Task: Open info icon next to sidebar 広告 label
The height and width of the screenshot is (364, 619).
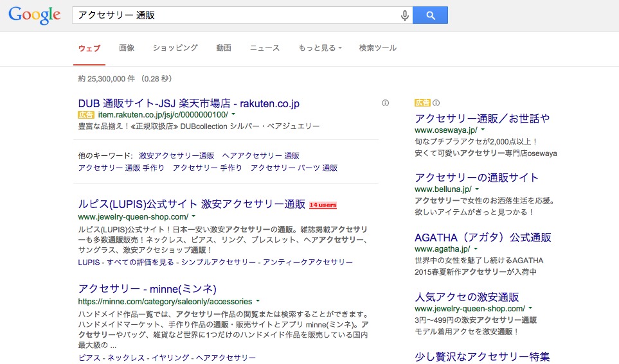Action: point(436,103)
